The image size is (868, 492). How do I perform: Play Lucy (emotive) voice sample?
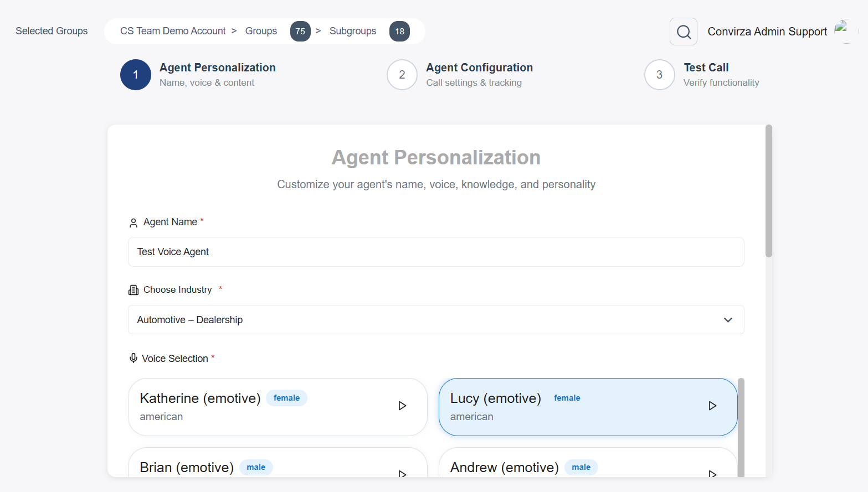click(x=712, y=406)
